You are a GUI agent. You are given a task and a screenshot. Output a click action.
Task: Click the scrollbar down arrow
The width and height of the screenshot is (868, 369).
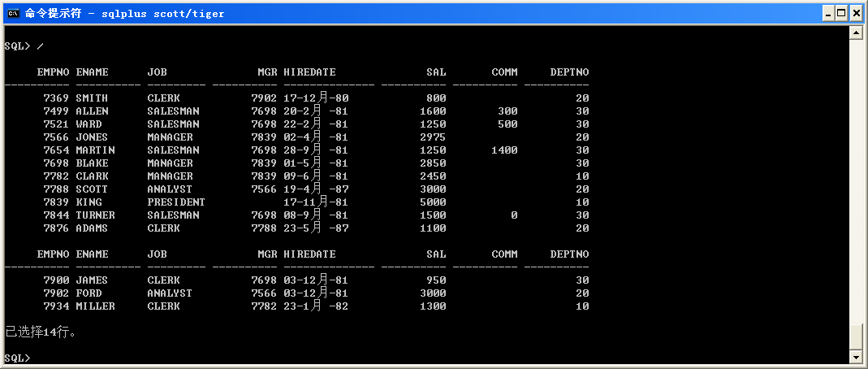[x=854, y=357]
